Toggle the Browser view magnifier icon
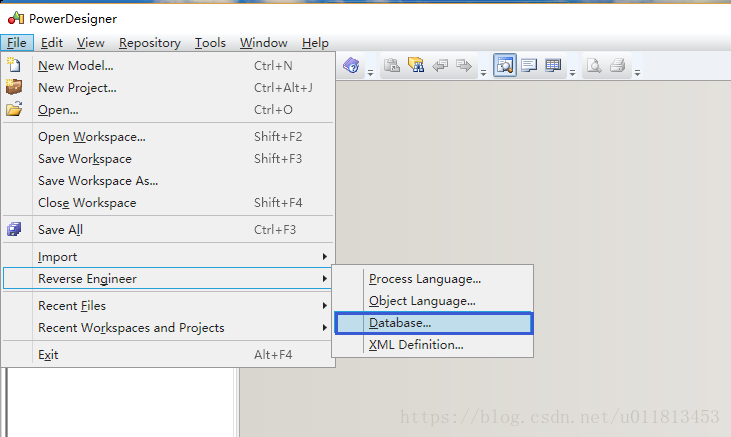Viewport: 731px width, 437px height. click(504, 65)
